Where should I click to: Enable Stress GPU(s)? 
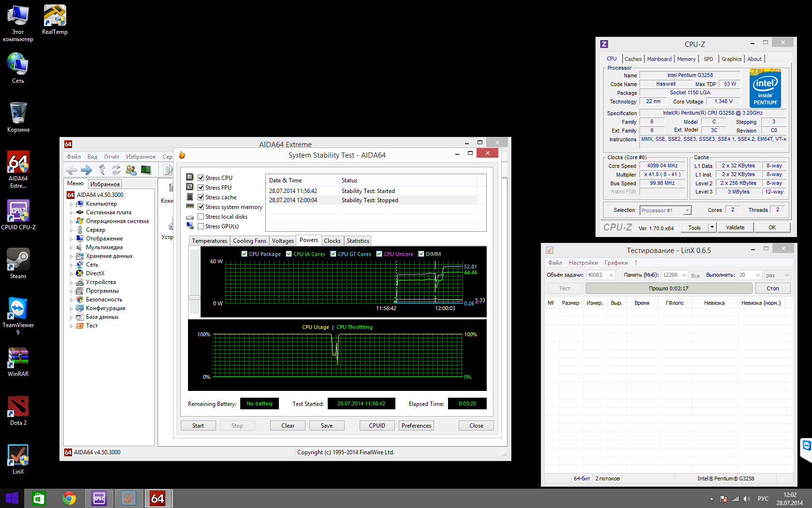pyautogui.click(x=201, y=226)
